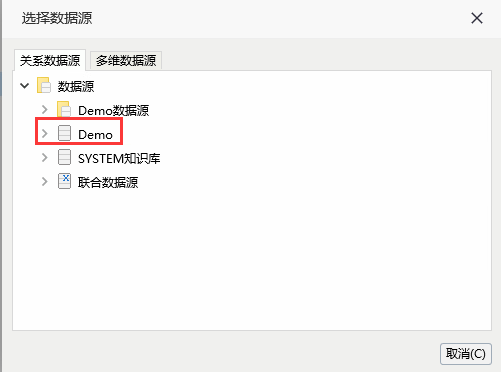Select the 数据源 root label

coord(76,86)
